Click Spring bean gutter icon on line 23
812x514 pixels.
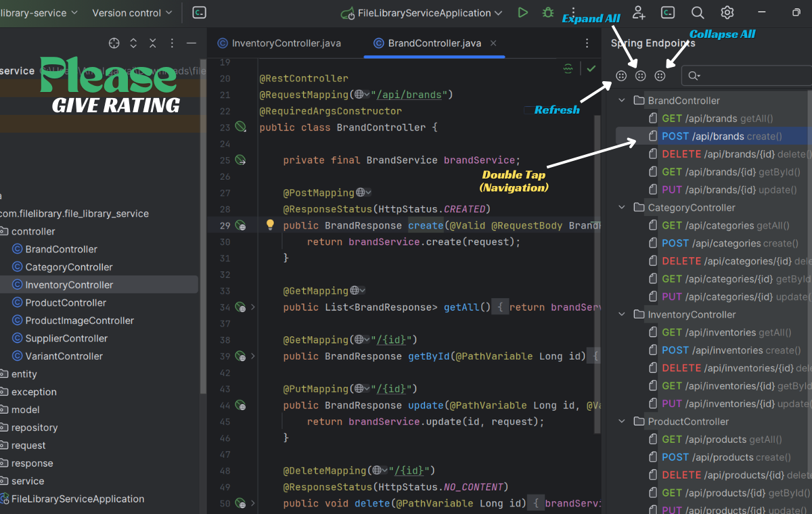(x=240, y=127)
